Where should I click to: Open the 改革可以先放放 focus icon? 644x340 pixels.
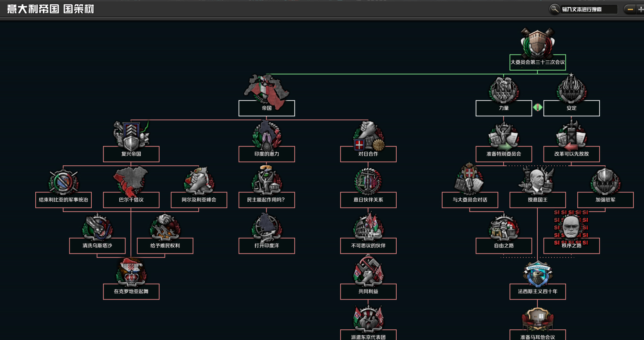click(x=571, y=136)
